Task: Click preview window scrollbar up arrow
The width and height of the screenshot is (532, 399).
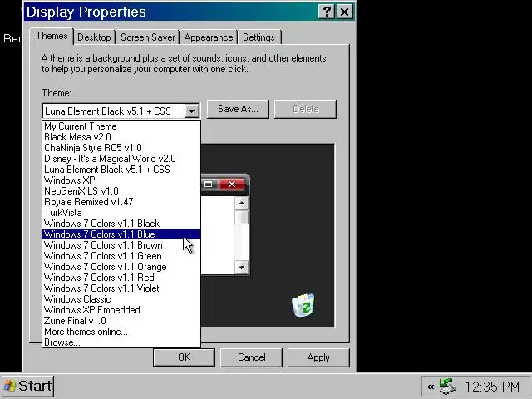Action: coord(242,203)
